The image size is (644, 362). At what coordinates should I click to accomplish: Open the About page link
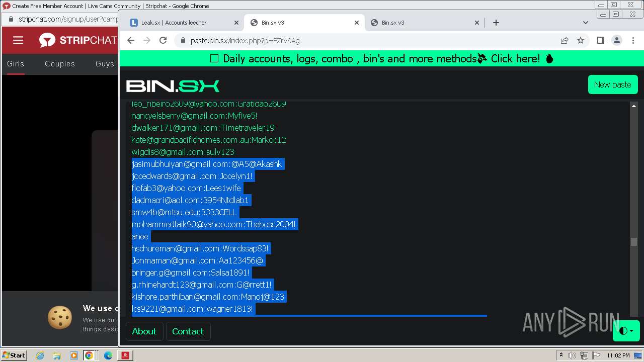[144, 331]
